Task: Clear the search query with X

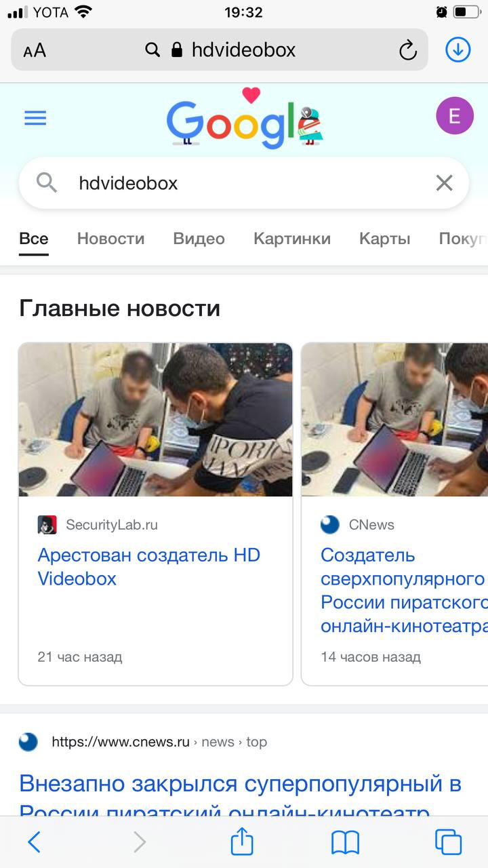Action: coord(444,182)
